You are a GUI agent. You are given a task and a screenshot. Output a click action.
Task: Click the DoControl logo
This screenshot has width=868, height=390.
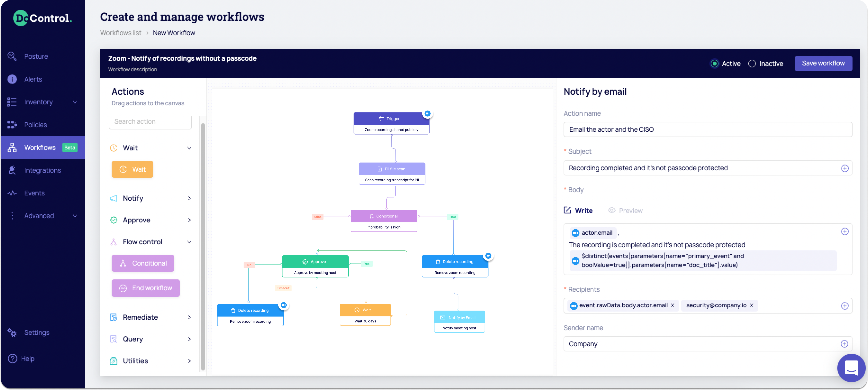42,18
